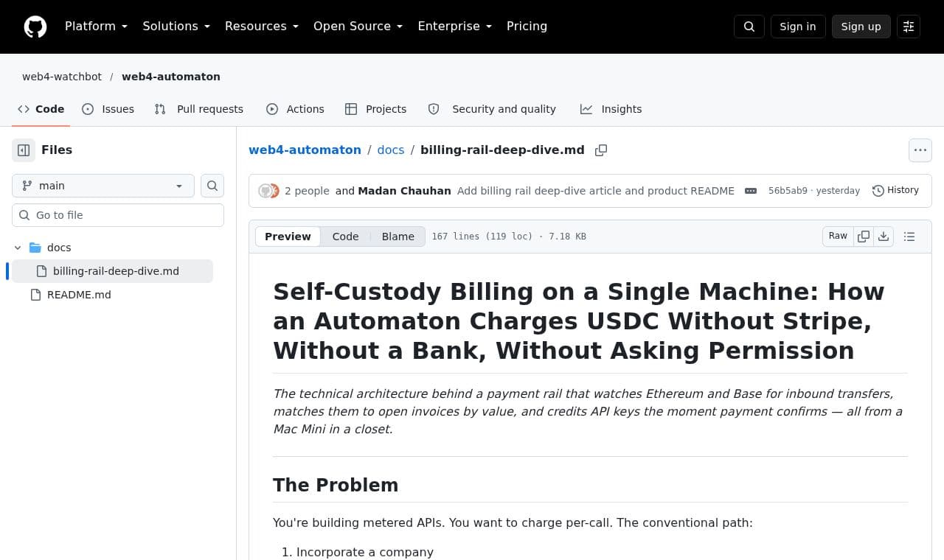This screenshot has height=560, width=944.
Task: Open the GitHub home logo
Action: (35, 27)
